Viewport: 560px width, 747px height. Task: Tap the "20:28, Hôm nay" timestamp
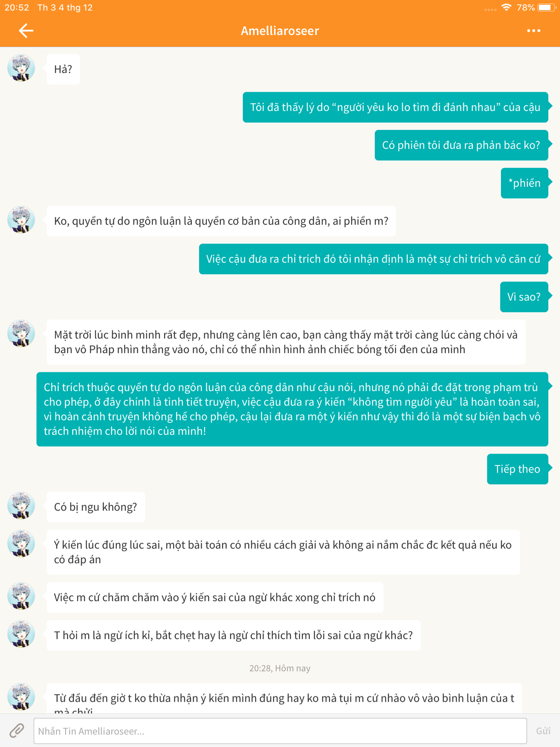pyautogui.click(x=280, y=668)
